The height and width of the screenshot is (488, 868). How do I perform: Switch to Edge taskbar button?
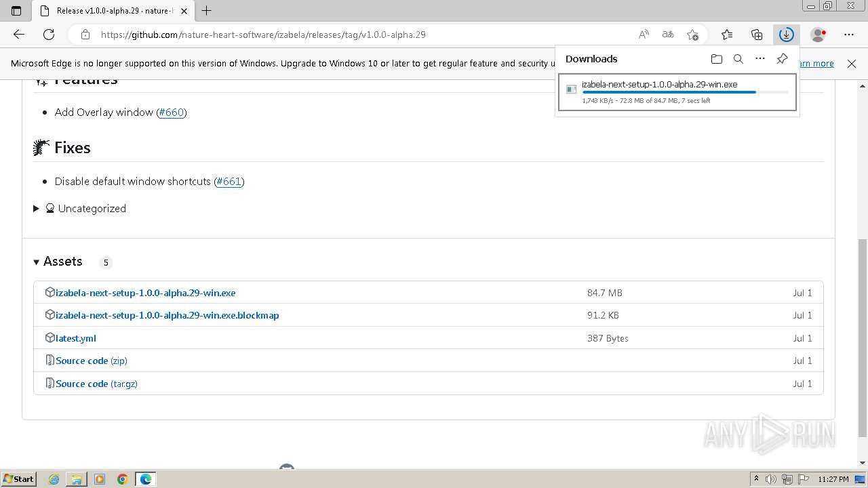pyautogui.click(x=146, y=479)
